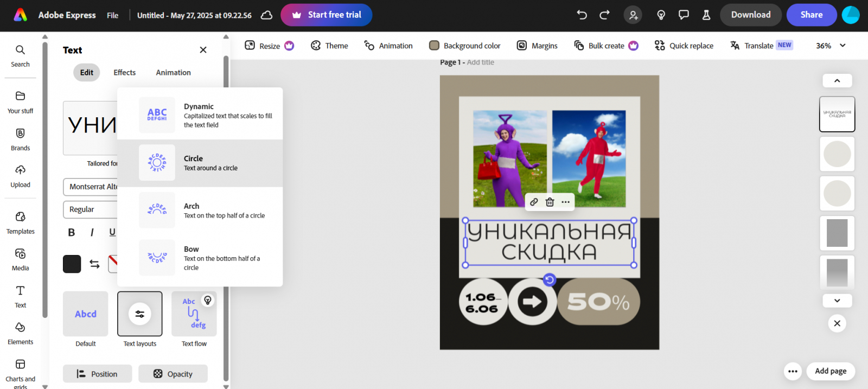Viewport: 868px width, 389px height.
Task: Click the redo arrow icon
Action: pyautogui.click(x=604, y=15)
